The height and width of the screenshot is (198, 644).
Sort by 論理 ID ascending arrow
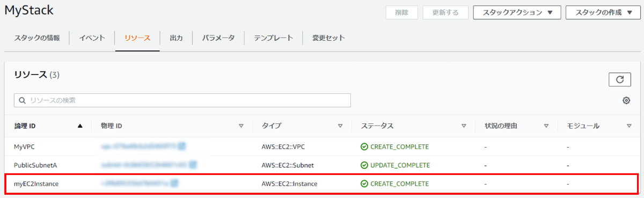[x=80, y=126]
